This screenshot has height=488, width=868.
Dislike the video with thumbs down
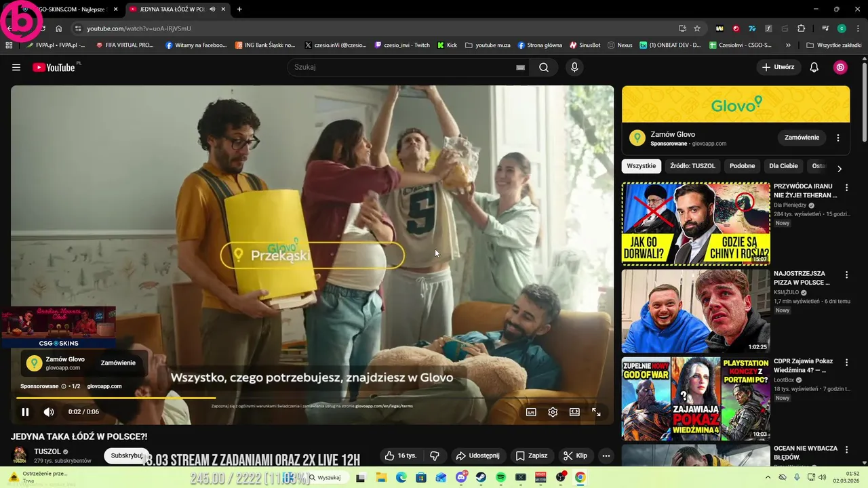[435, 455]
